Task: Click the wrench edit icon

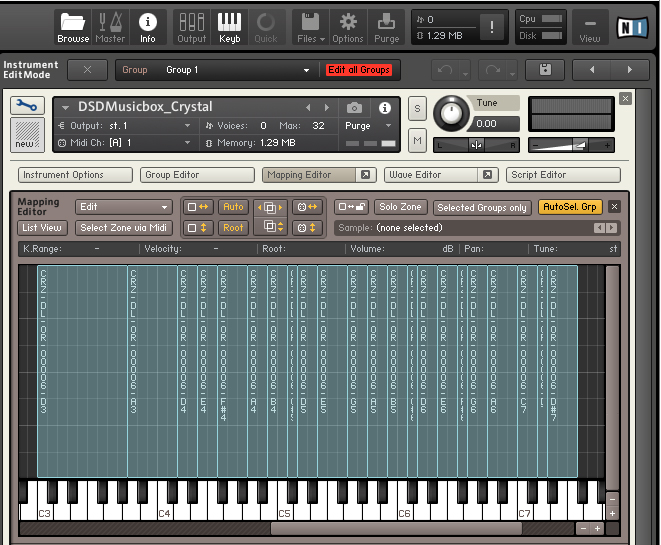Action: pyautogui.click(x=27, y=105)
